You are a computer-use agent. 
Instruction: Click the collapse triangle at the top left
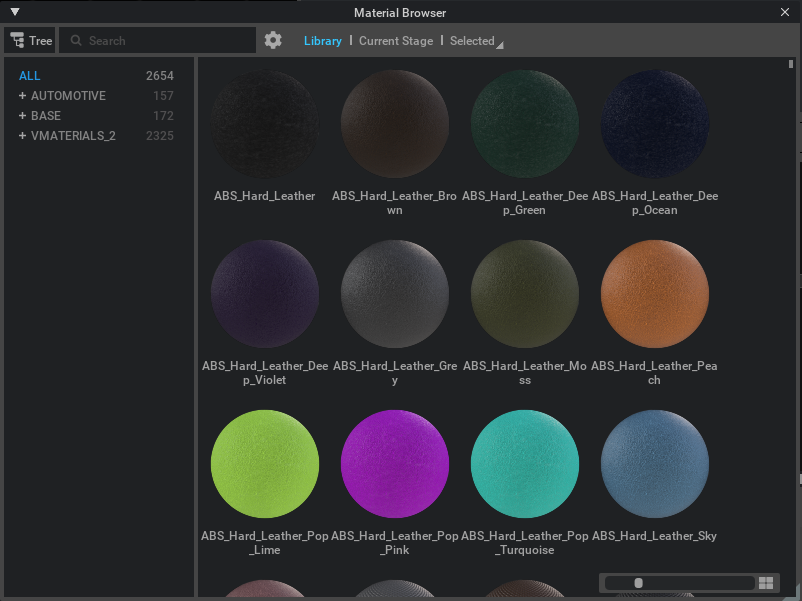pos(14,12)
